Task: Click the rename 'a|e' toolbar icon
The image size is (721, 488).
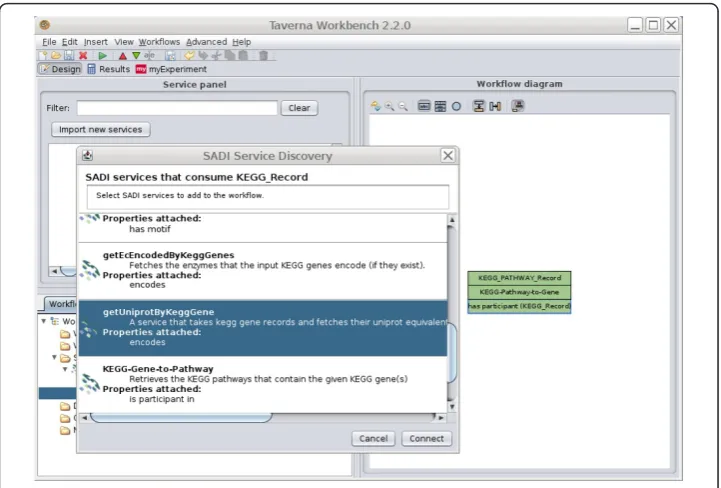Action: (149, 56)
